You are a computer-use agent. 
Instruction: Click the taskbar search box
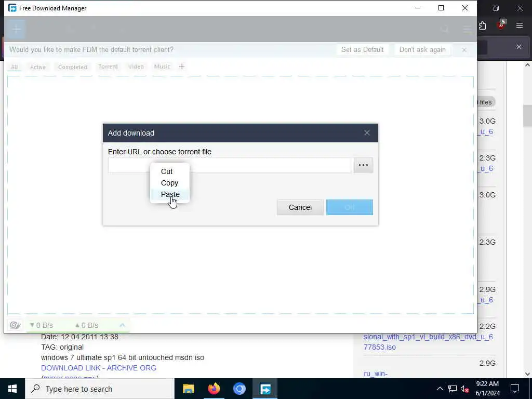[x=99, y=389]
